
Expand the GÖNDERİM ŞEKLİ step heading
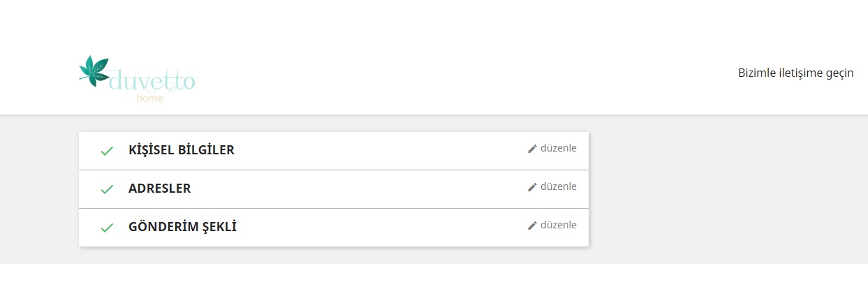pyautogui.click(x=182, y=227)
